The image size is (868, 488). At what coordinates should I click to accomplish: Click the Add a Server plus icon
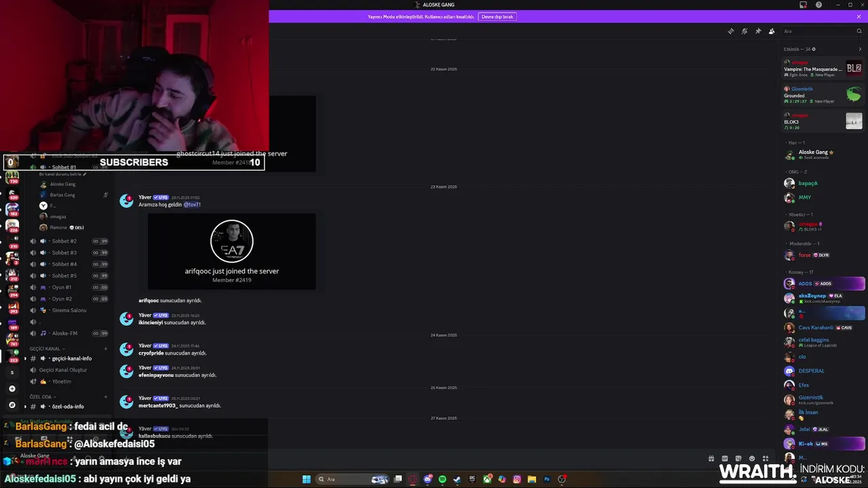pyautogui.click(x=12, y=389)
